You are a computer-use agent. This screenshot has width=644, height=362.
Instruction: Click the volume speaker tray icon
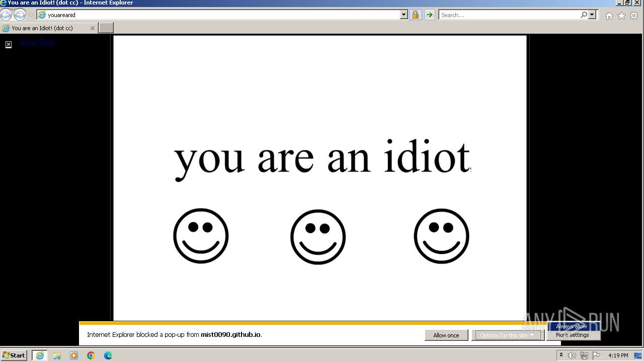(572, 355)
